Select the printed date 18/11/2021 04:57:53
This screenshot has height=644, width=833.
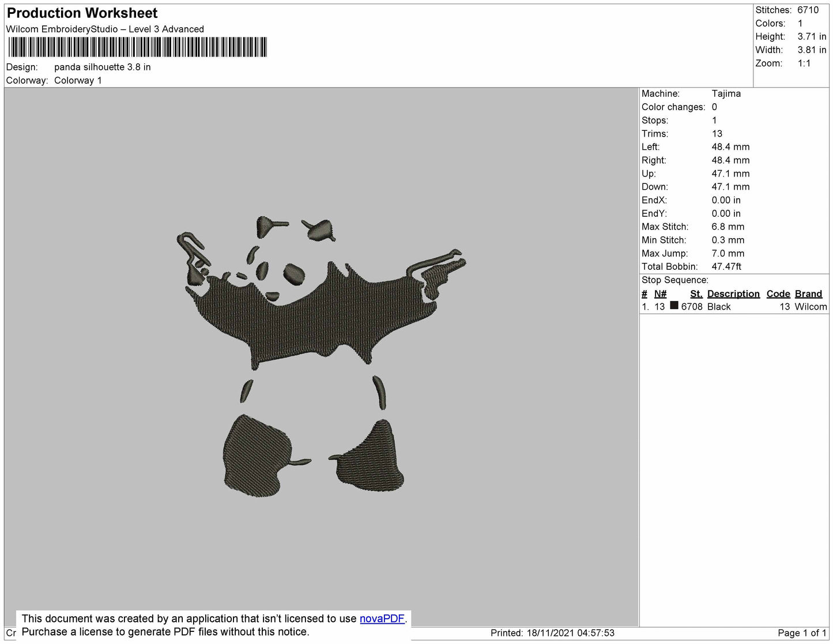pyautogui.click(x=570, y=633)
